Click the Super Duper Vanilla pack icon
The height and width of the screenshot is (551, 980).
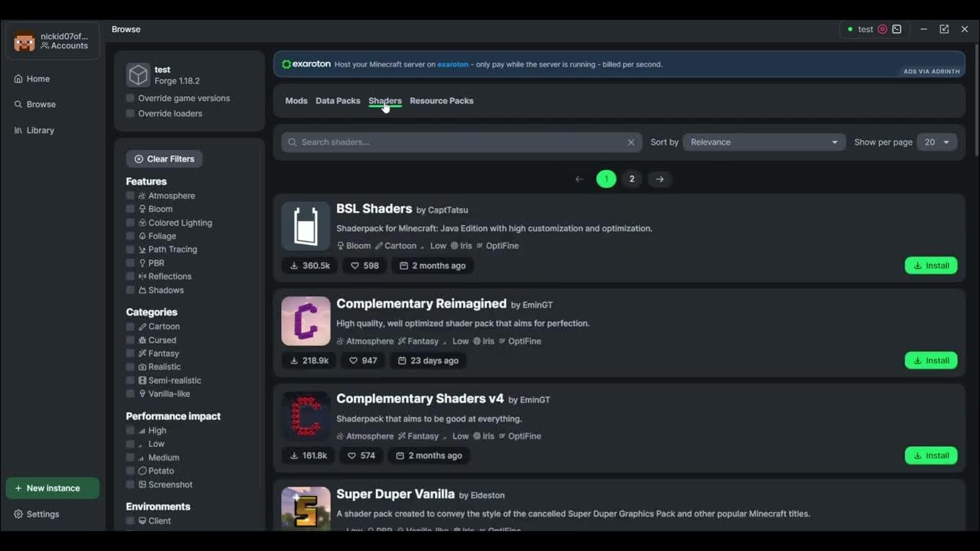coord(305,507)
